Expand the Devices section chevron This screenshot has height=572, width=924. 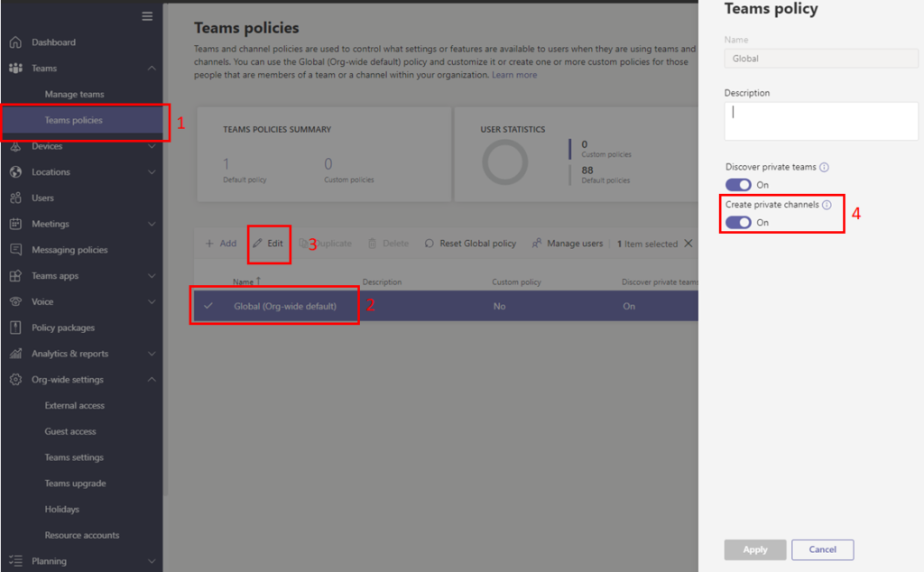pos(152,145)
